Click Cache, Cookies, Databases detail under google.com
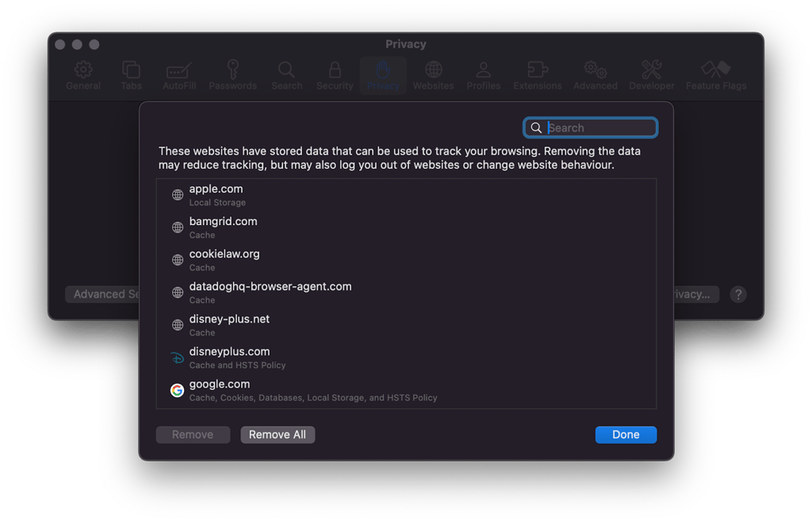The height and width of the screenshot is (524, 812). click(313, 398)
